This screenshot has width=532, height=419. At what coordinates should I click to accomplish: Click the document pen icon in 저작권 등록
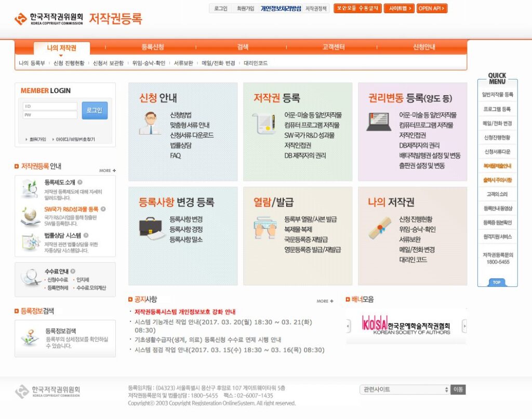coord(264,123)
